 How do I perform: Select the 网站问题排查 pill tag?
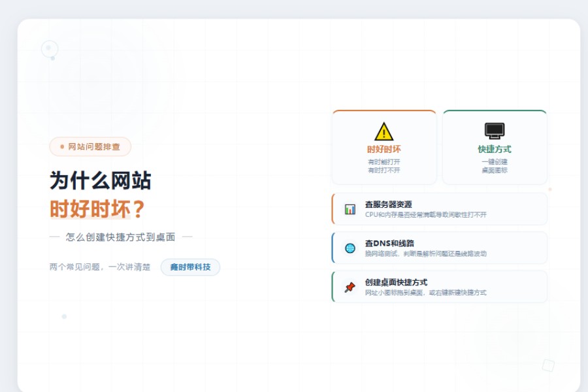point(90,146)
